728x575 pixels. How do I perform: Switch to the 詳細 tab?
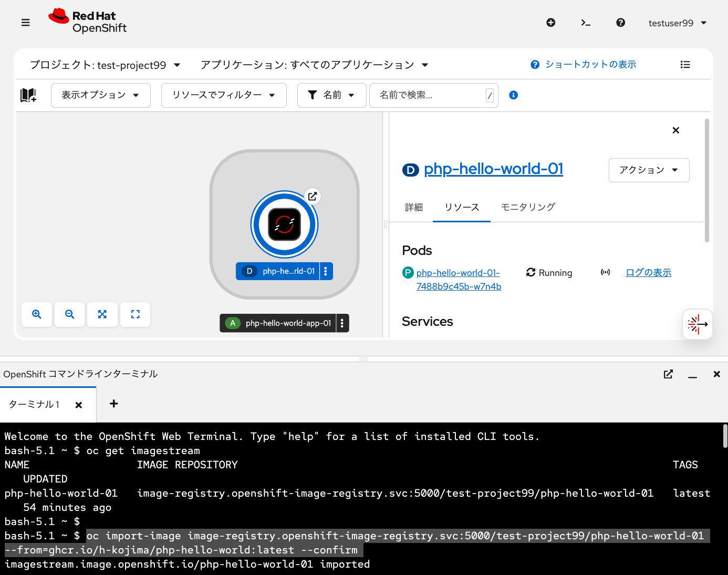click(x=414, y=207)
